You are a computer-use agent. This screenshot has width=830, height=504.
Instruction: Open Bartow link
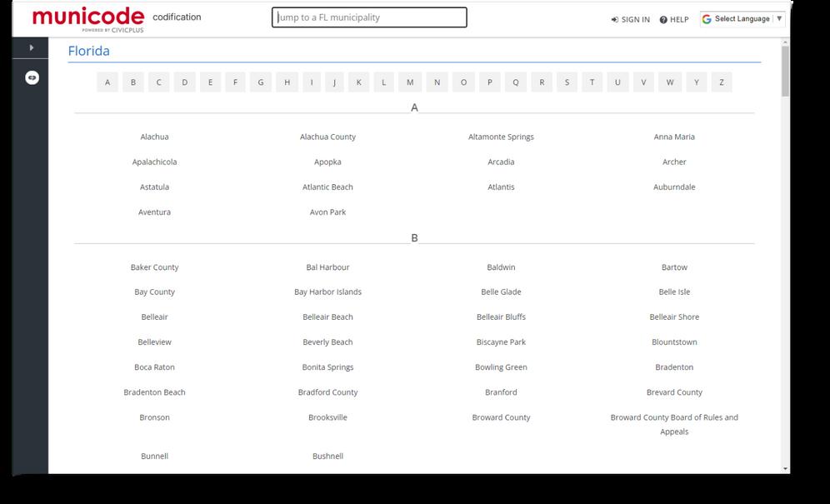pyautogui.click(x=674, y=267)
